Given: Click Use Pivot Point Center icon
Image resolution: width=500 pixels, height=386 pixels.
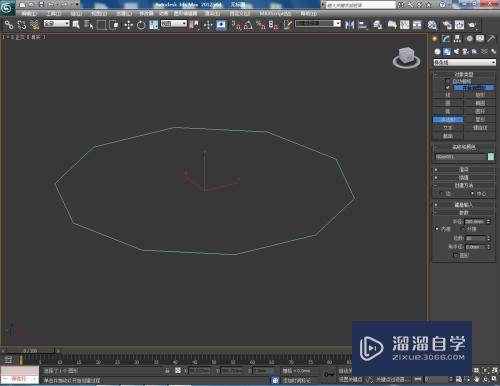Looking at the screenshot, I should point(194,25).
